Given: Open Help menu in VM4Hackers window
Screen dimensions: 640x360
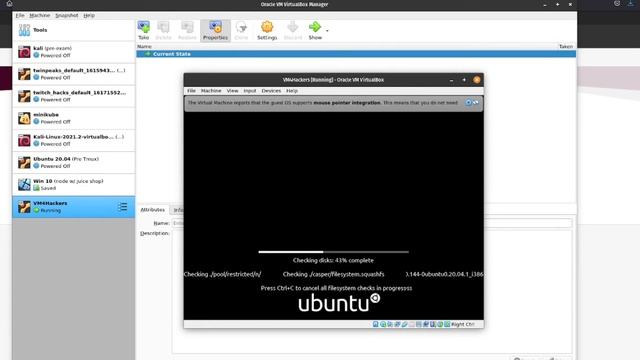Looking at the screenshot, I should coord(292,91).
